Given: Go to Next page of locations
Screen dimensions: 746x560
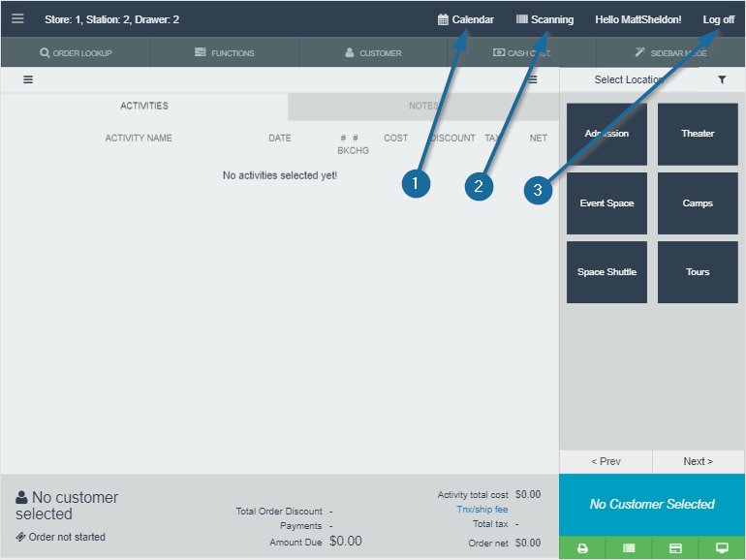Looking at the screenshot, I should 698,461.
